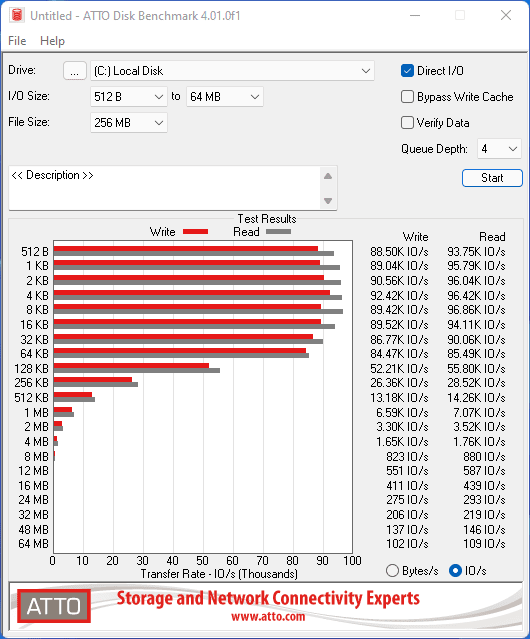The image size is (530, 639).
Task: Minimize the ATTO benchmark window
Action: coord(415,15)
